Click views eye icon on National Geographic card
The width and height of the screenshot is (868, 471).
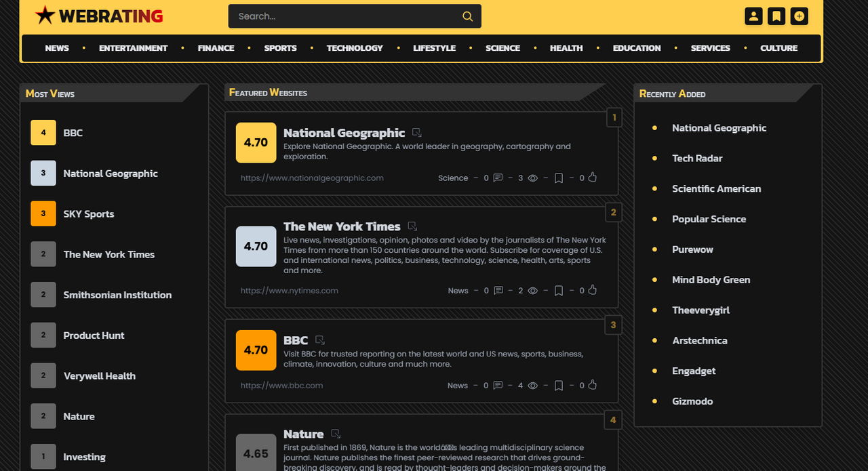[x=533, y=178]
